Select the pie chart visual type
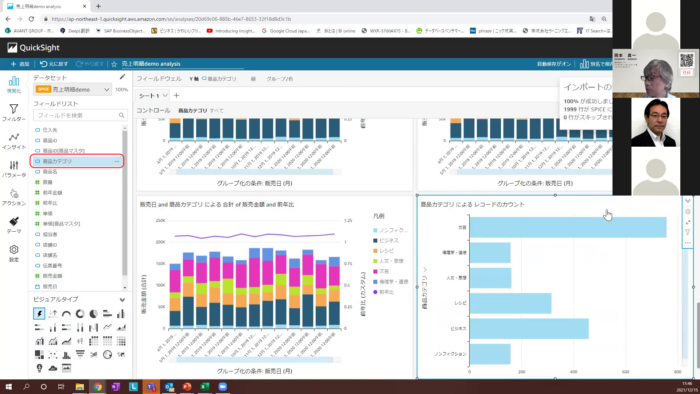The image size is (700, 394). (93, 314)
